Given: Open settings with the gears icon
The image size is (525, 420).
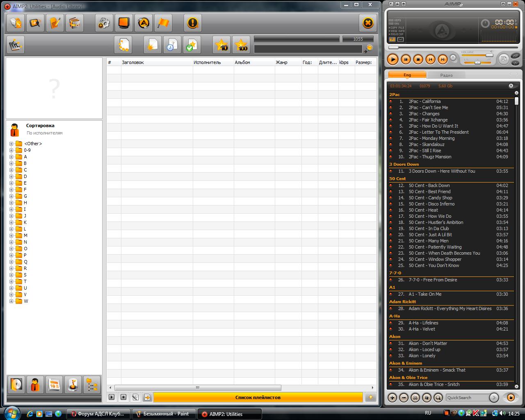Looking at the screenshot, I should [104, 23].
